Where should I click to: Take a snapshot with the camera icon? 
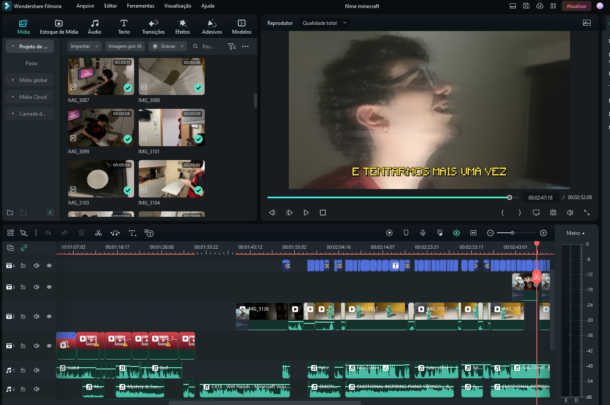551,212
